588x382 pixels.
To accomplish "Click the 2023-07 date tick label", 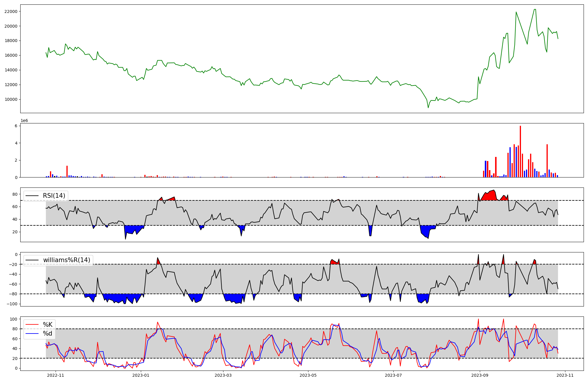I will coord(393,375).
